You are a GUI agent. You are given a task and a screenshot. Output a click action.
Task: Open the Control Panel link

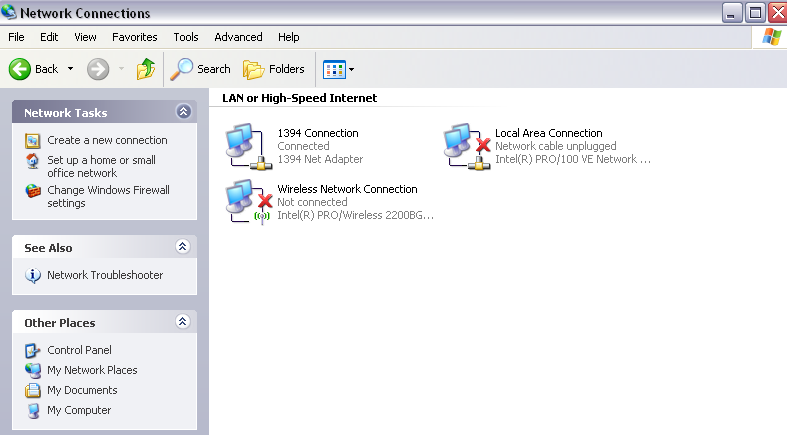click(79, 350)
